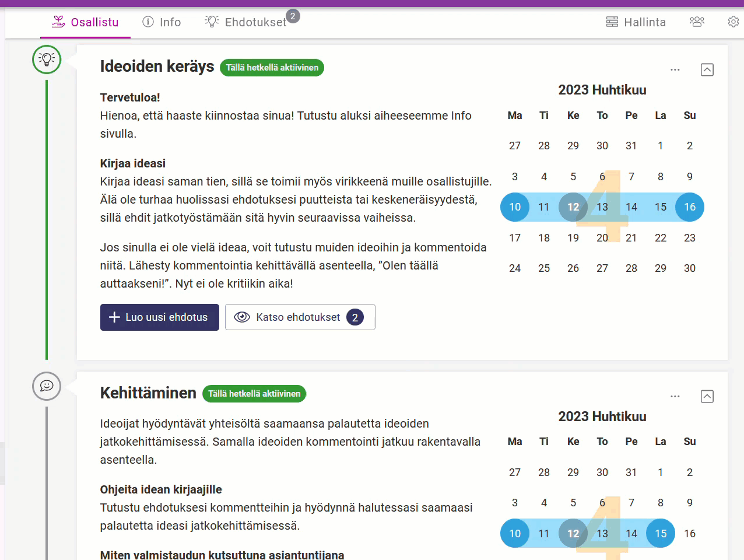Image resolution: width=744 pixels, height=560 pixels.
Task: Open the users group icon in top bar
Action: (x=697, y=22)
